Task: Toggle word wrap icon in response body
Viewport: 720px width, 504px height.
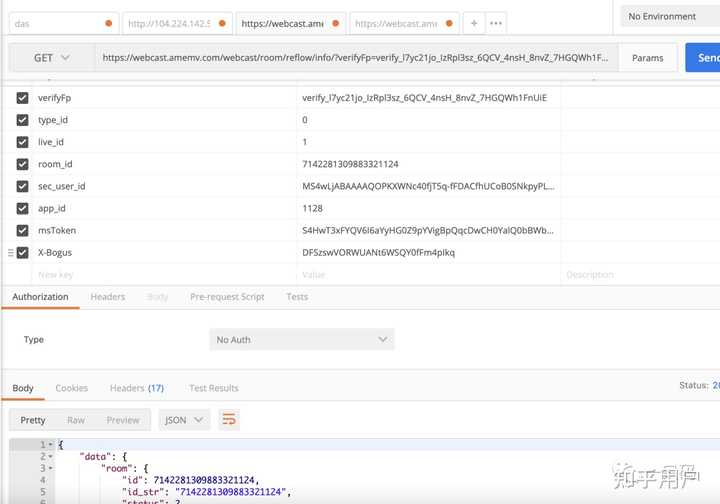Action: pos(229,419)
